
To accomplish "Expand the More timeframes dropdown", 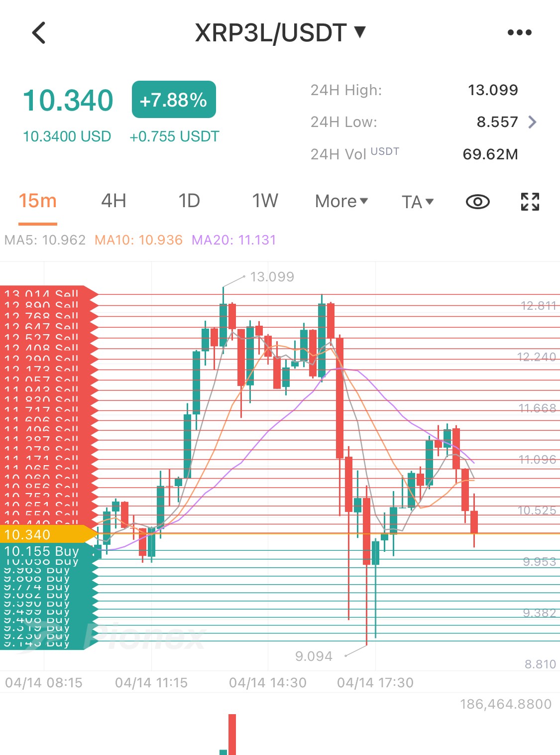I will pyautogui.click(x=341, y=201).
